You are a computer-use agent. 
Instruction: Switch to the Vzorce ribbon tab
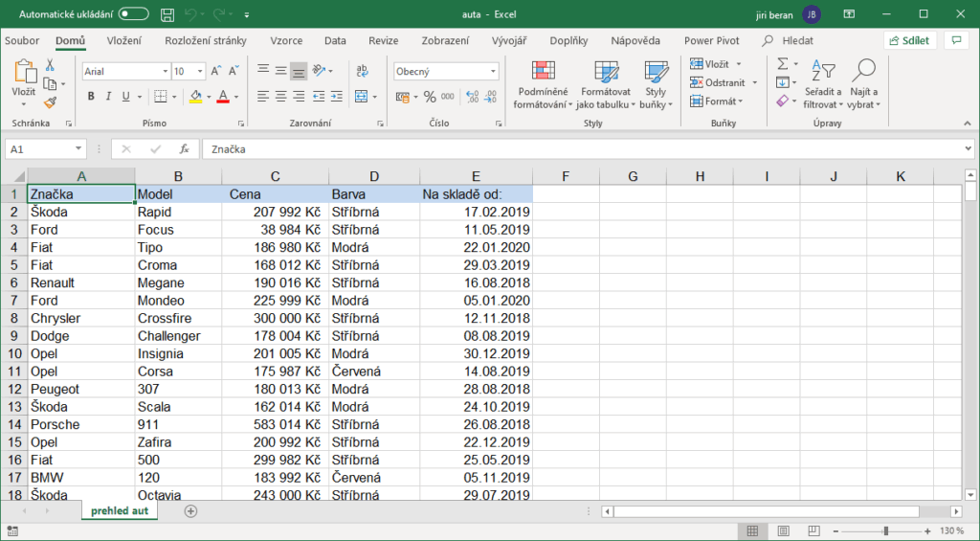tap(286, 41)
